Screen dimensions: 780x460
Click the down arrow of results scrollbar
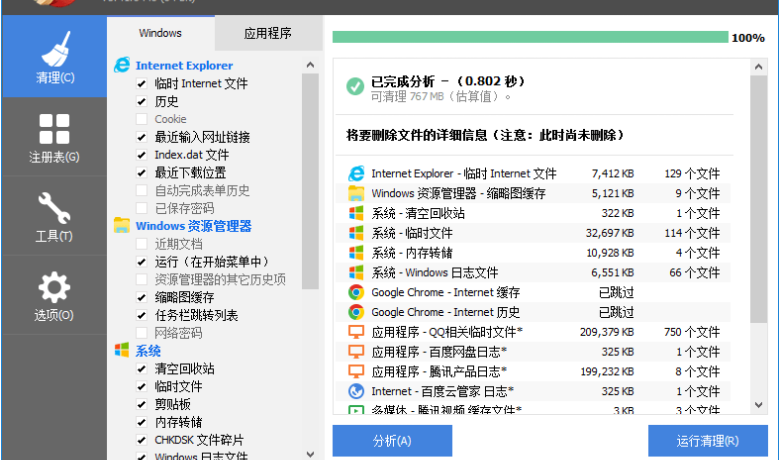pyautogui.click(x=759, y=405)
